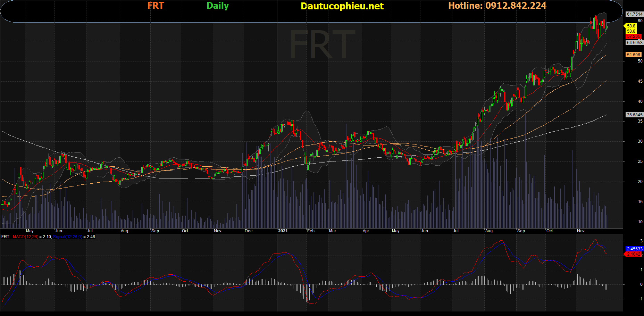Select the 61.7514 price label
644x316 pixels.
(634, 14)
